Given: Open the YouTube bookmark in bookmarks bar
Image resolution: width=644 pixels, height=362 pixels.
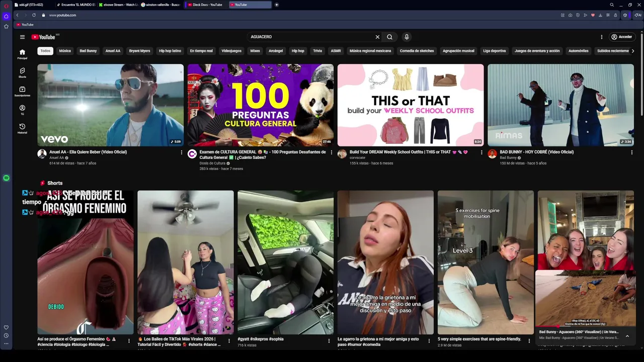Looking at the screenshot, I should click(x=25, y=25).
